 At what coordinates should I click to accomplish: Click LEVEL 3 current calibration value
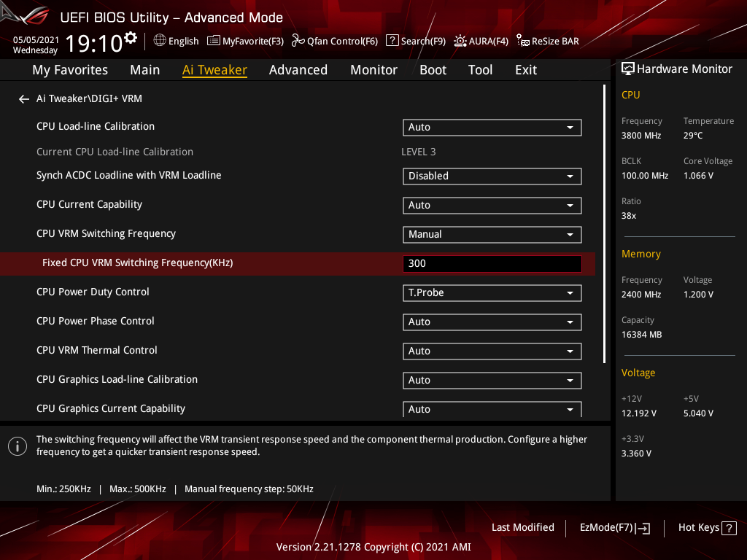418,152
